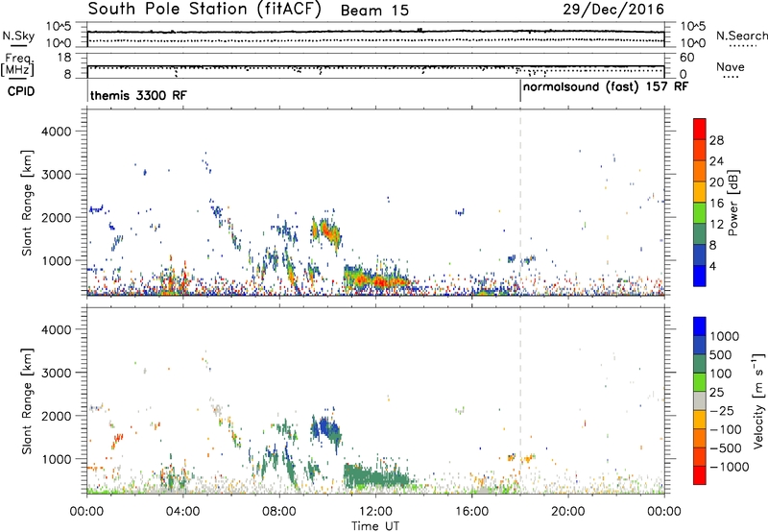This screenshot has height=532, width=768.
Task: Click the green velocity band around 12:00 UT
Action: (x=377, y=476)
